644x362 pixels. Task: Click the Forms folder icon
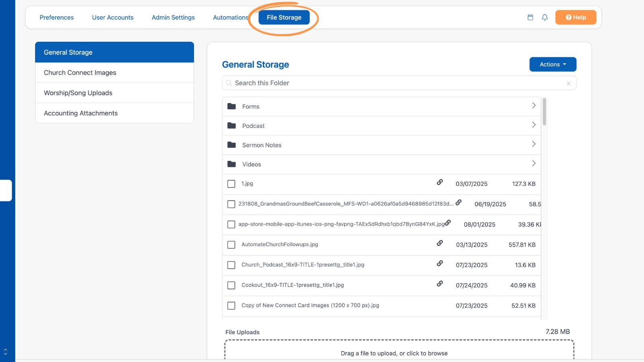[231, 106]
